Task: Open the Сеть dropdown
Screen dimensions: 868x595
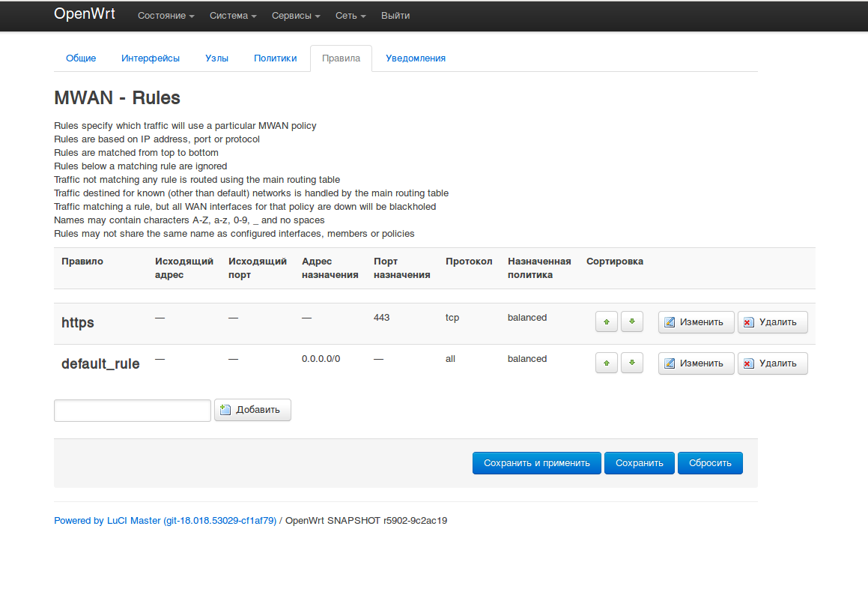Action: (x=350, y=15)
